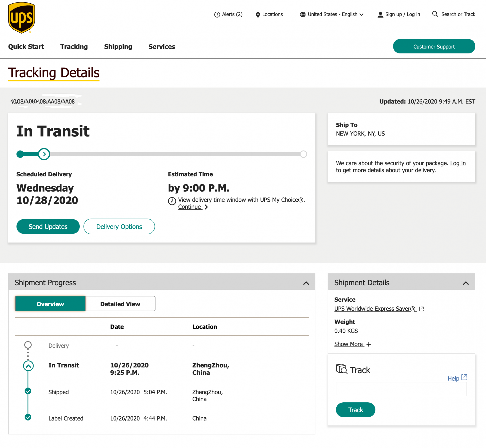The image size is (486, 448).
Task: Click the Shipped row time 5:04 P.M.
Action: (x=155, y=392)
